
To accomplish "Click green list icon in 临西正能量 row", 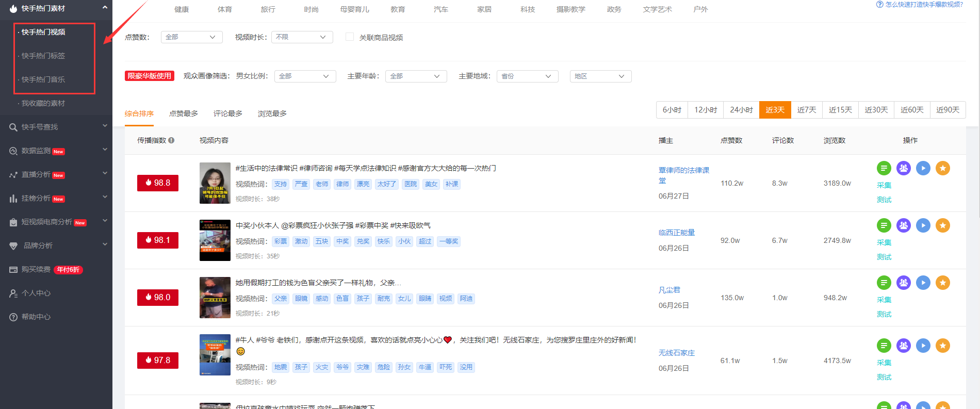I will tap(884, 225).
